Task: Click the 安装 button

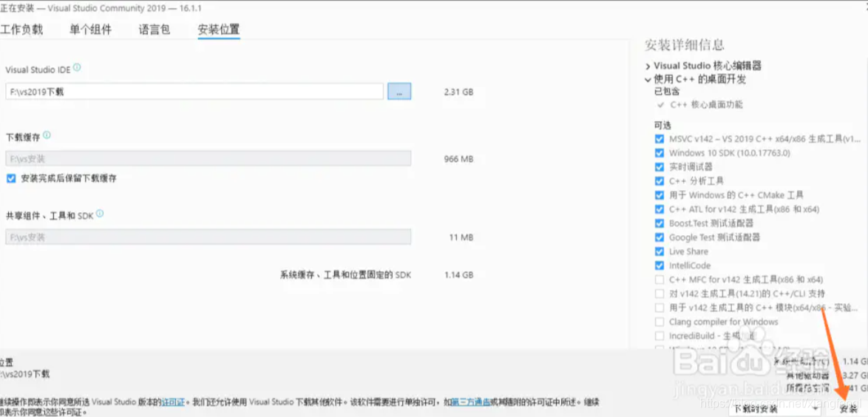Action: tap(848, 409)
